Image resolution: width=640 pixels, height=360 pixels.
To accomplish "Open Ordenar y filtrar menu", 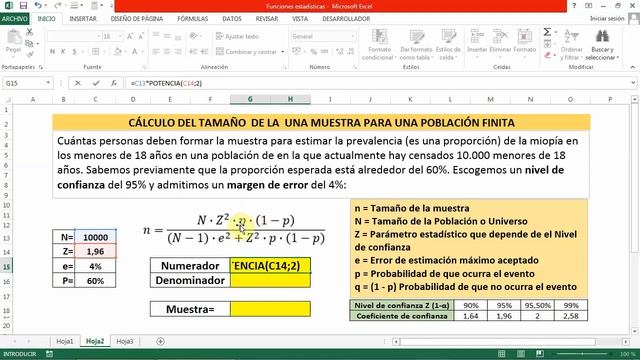I will point(571,45).
